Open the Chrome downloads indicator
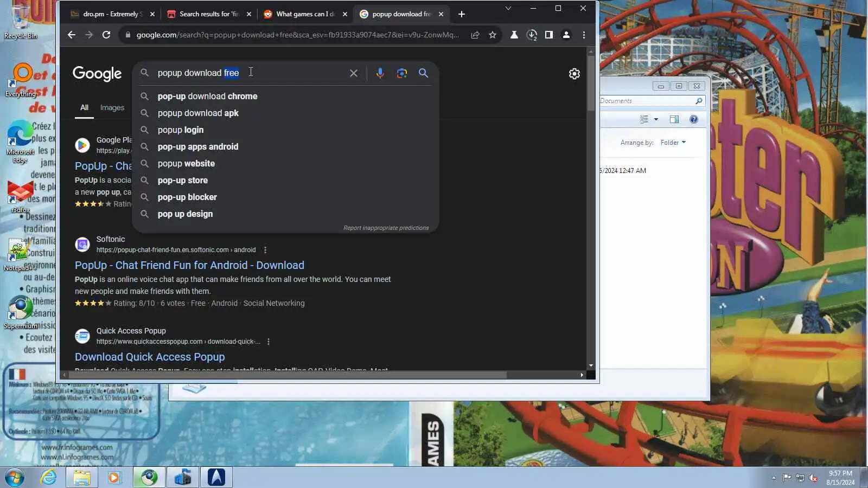The height and width of the screenshot is (488, 868). pos(532,35)
